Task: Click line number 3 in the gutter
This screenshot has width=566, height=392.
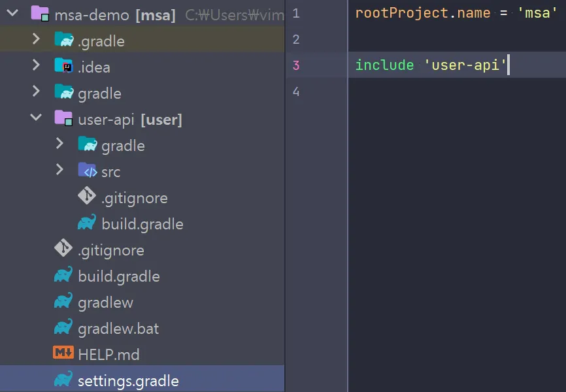Action: (x=296, y=65)
